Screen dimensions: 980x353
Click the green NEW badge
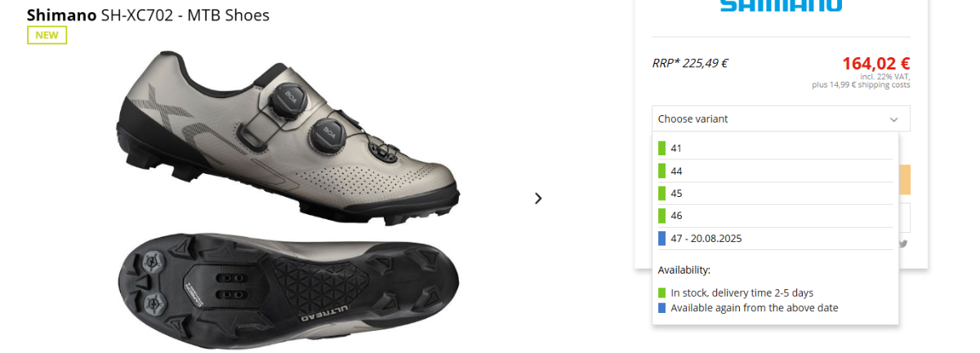pyautogui.click(x=47, y=35)
